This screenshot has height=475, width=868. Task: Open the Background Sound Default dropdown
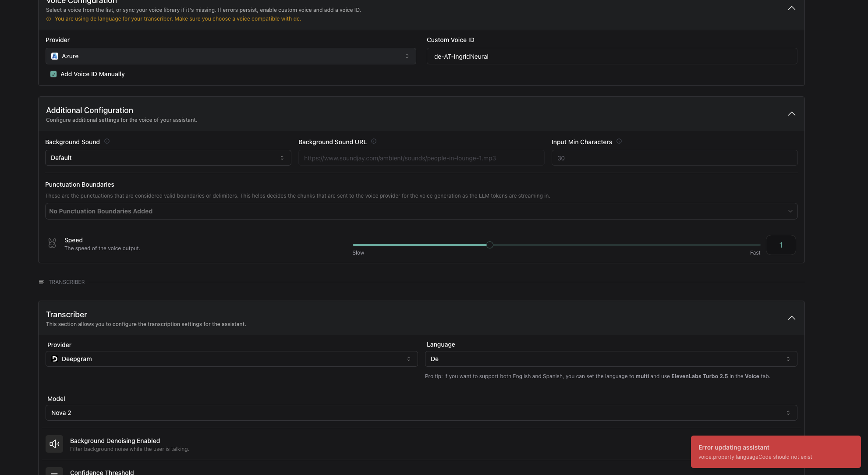coord(168,158)
